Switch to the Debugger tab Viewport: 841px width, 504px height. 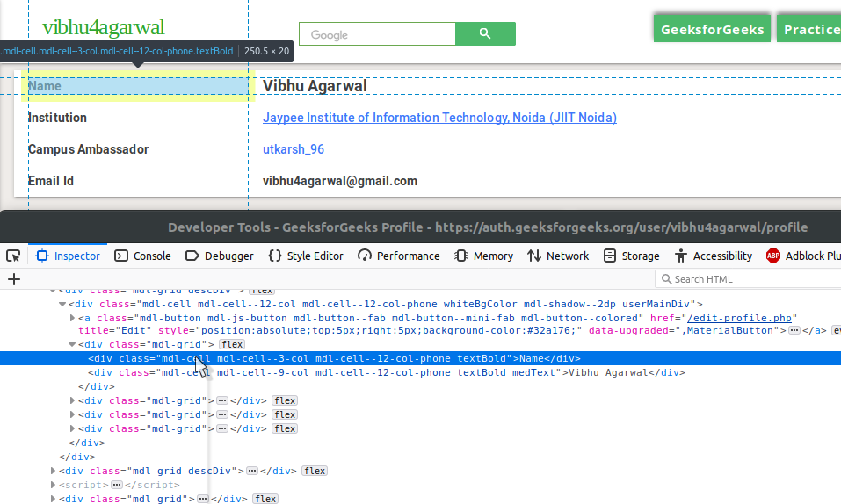(x=220, y=256)
